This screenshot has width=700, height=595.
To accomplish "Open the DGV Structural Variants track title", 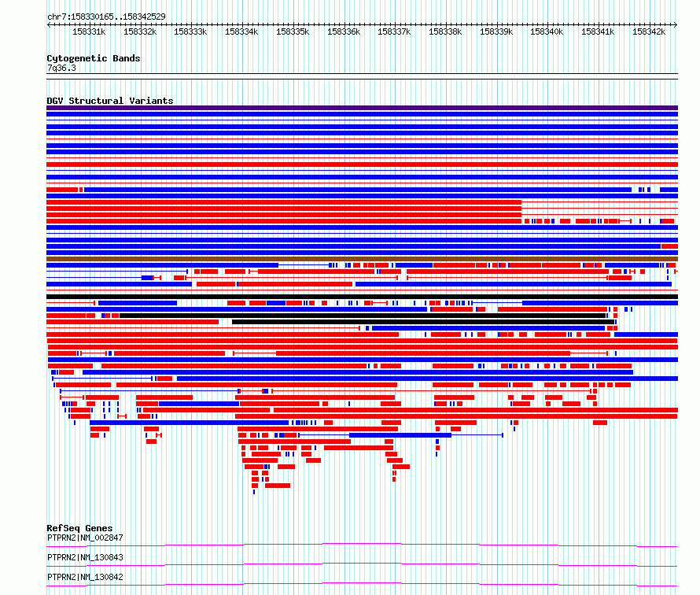I will point(110,101).
